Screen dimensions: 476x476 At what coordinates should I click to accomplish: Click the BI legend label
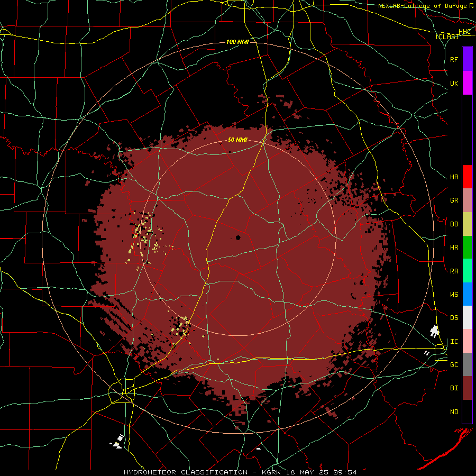click(x=454, y=388)
